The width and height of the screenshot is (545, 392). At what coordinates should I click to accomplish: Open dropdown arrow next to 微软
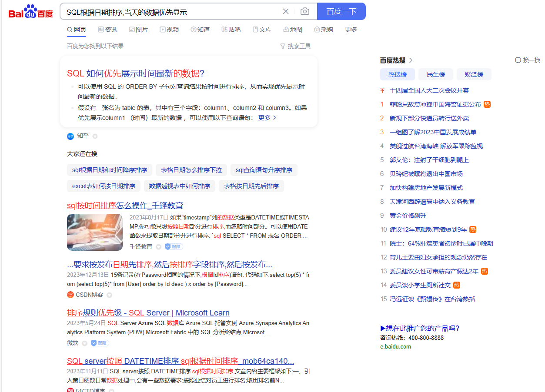84,343
